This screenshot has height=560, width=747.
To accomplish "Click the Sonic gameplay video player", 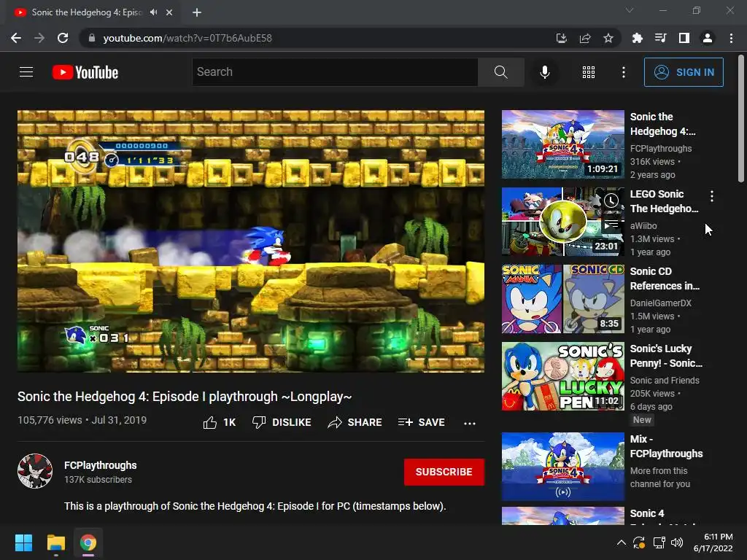I will point(251,241).
